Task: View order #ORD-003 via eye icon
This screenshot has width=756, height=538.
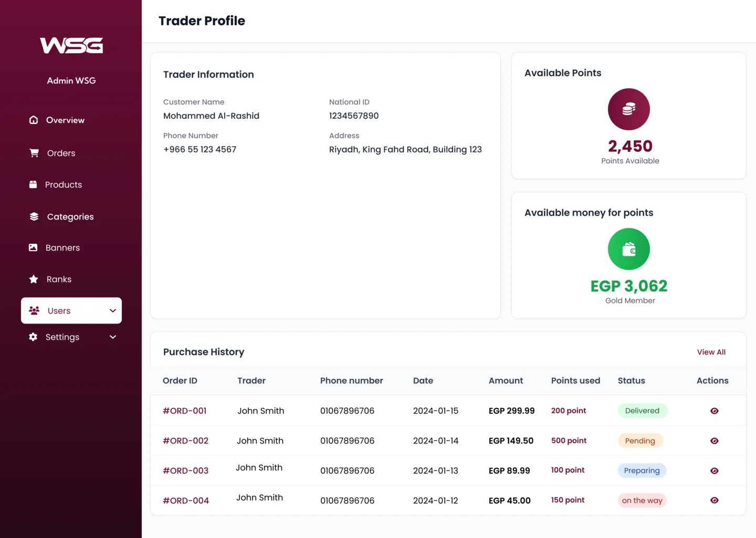Action: (715, 471)
